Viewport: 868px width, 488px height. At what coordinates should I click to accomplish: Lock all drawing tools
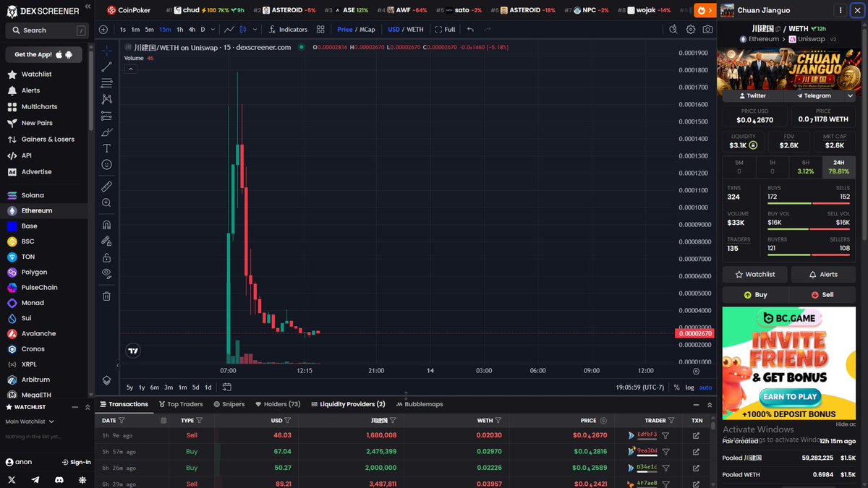point(106,257)
